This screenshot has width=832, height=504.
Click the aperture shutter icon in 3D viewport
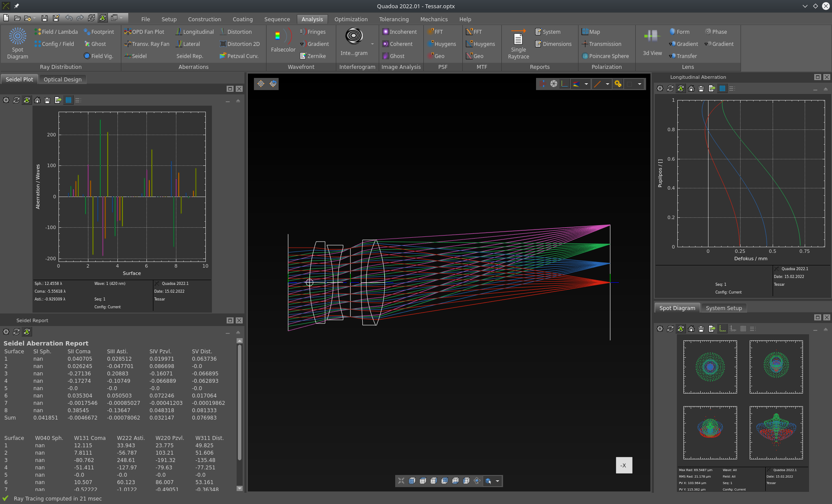554,84
